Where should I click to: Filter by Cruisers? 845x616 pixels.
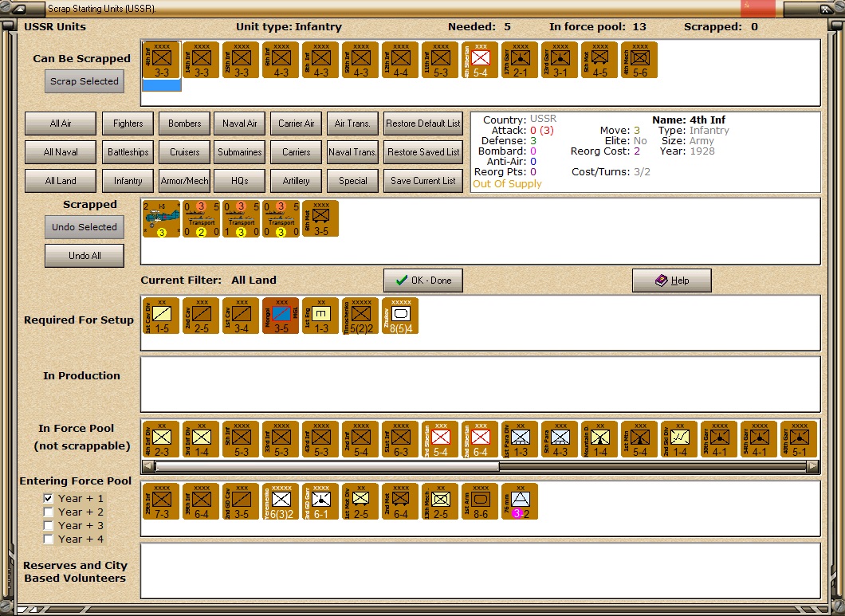click(184, 152)
